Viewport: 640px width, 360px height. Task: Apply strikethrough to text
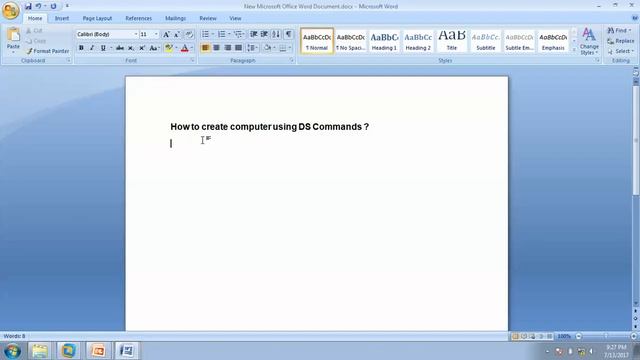pyautogui.click(x=120, y=48)
